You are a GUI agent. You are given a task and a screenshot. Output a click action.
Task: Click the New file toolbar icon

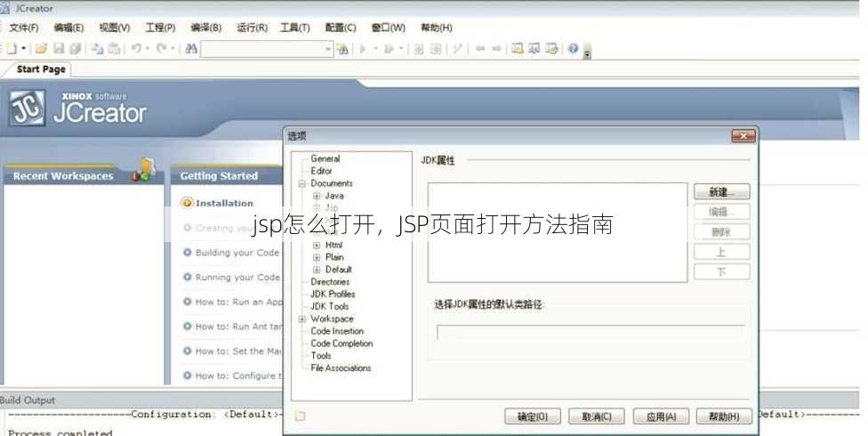coord(12,49)
